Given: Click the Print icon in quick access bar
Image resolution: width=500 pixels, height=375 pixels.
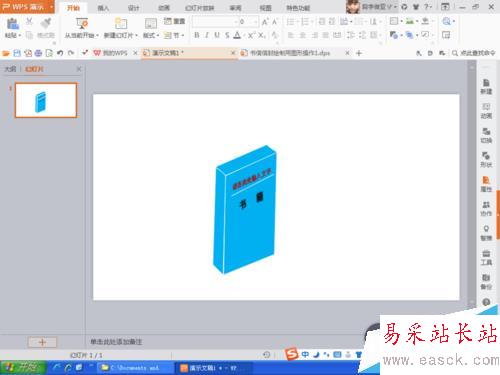Looking at the screenshot, I should click(38, 53).
